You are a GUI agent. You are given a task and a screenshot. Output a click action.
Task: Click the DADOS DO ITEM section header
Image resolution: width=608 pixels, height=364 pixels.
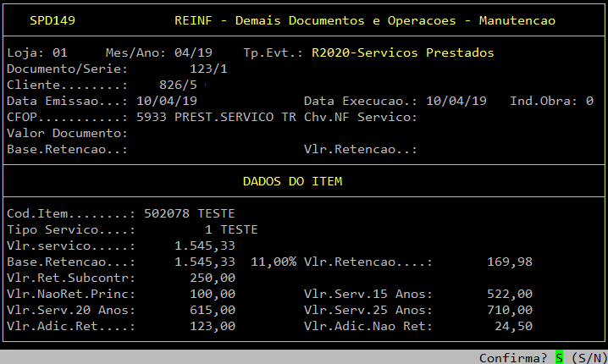coord(292,181)
